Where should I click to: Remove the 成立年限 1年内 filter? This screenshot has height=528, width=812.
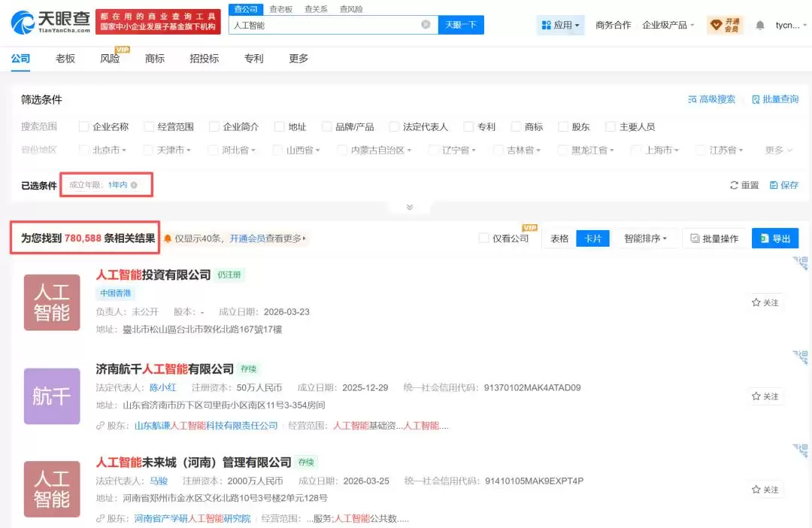click(x=134, y=185)
